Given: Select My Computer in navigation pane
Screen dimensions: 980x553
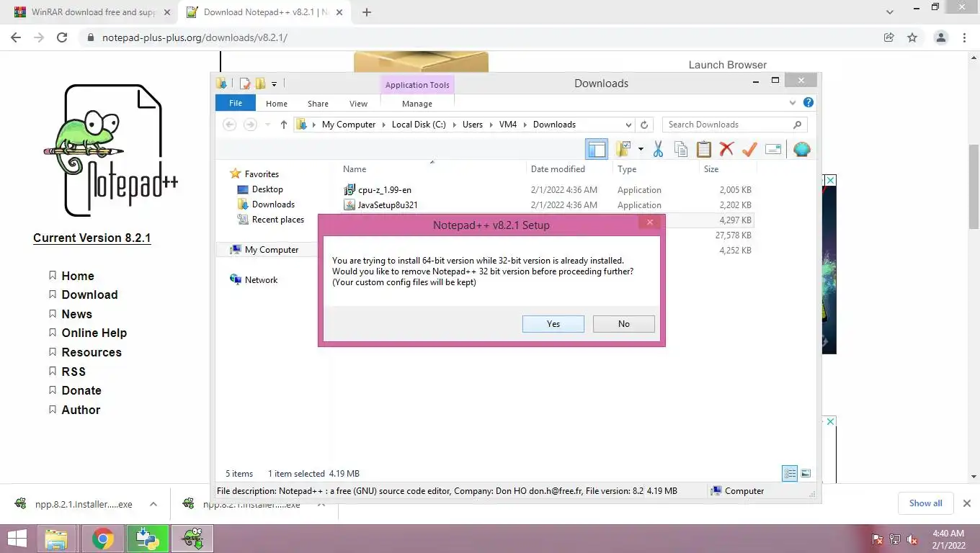Looking at the screenshot, I should tap(272, 250).
